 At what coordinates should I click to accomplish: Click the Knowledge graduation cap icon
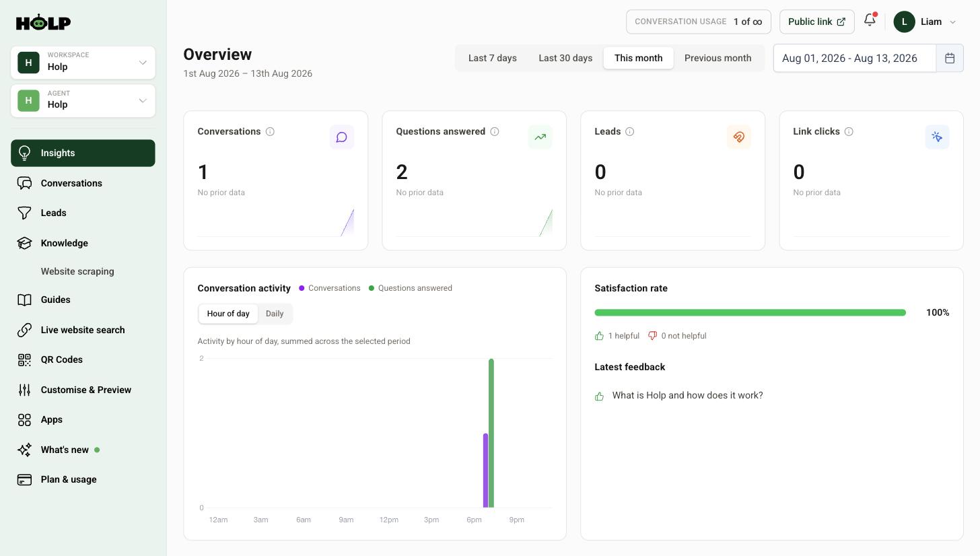[x=25, y=243]
